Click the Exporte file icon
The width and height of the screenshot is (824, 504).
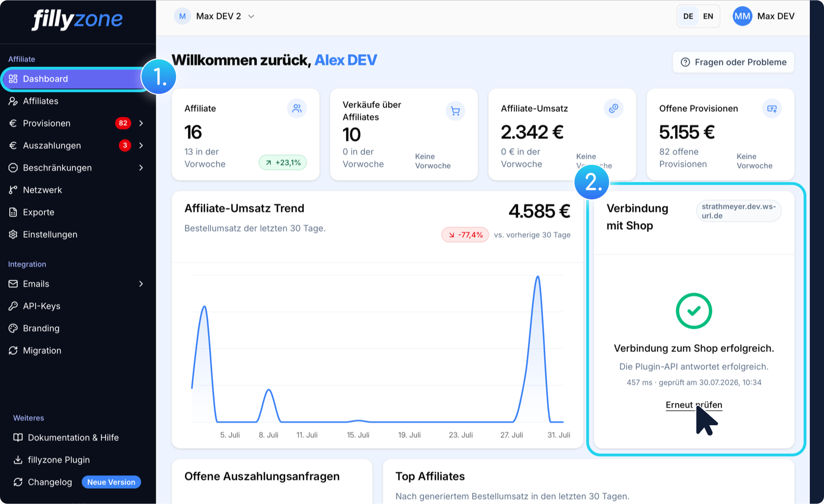pyautogui.click(x=13, y=212)
